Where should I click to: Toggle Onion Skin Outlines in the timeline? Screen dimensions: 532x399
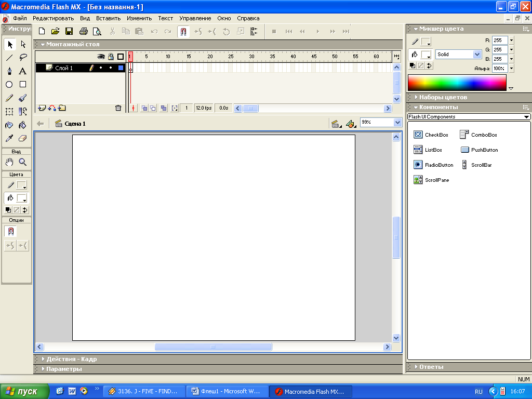(153, 108)
